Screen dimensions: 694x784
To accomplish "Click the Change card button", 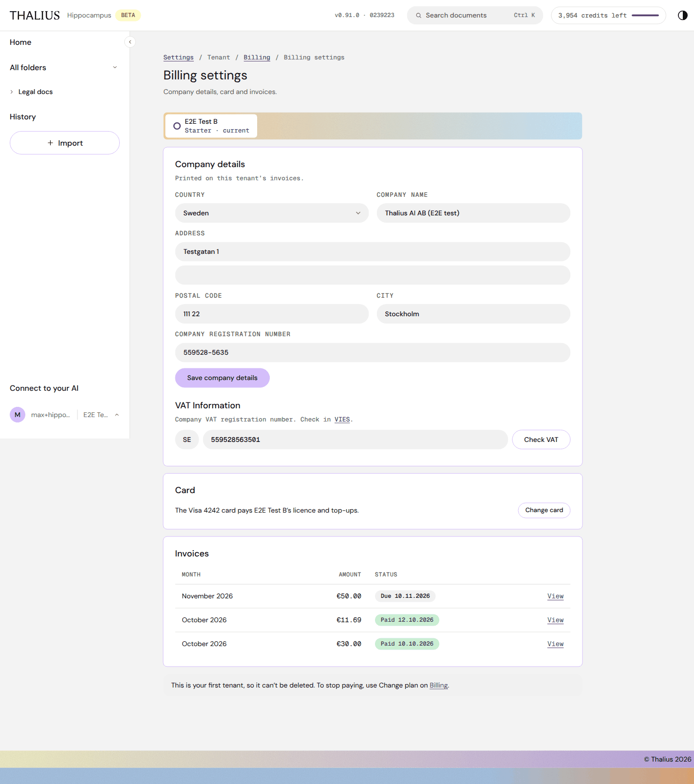I will pyautogui.click(x=544, y=510).
